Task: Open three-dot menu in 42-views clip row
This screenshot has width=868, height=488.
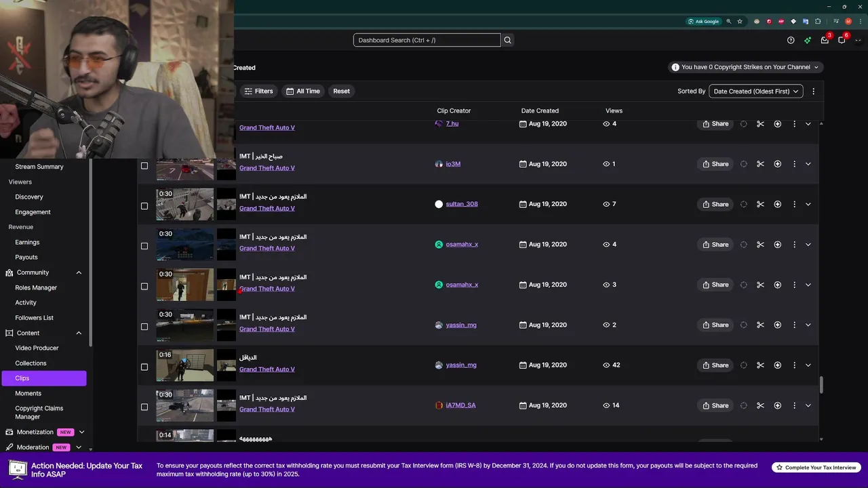Action: point(794,365)
